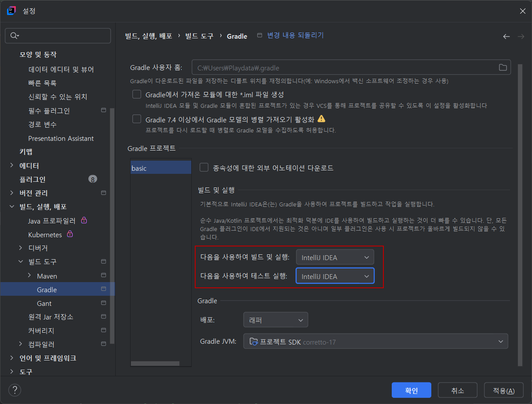Viewport: 532px width, 404px height.
Task: Open the Gradle JVM dropdown
Action: pyautogui.click(x=375, y=342)
